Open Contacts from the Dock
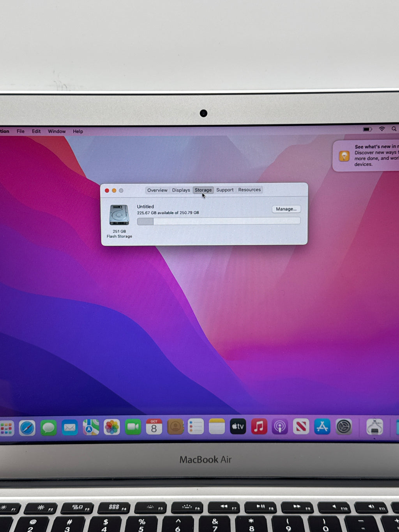Viewport: 399px width, 532px height. [x=175, y=427]
